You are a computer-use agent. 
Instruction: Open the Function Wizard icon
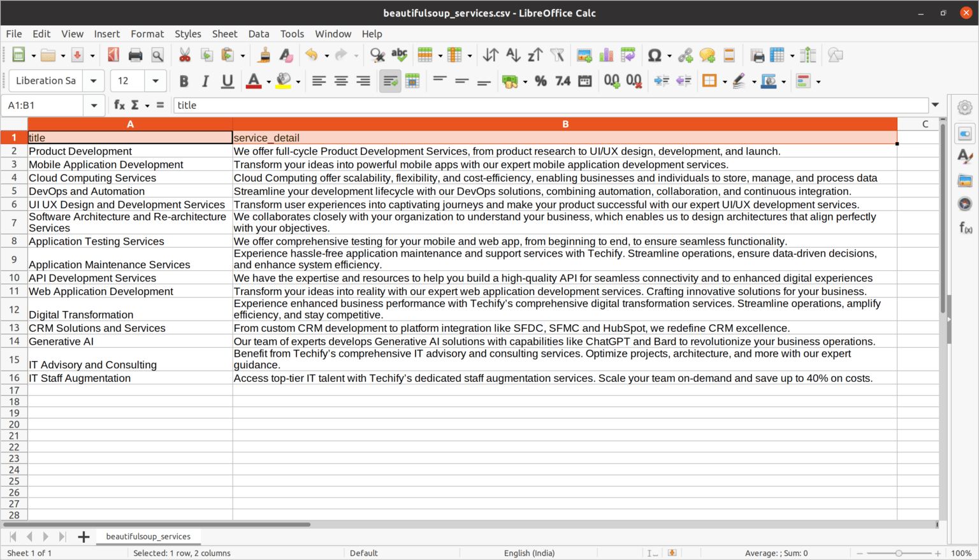(x=119, y=105)
